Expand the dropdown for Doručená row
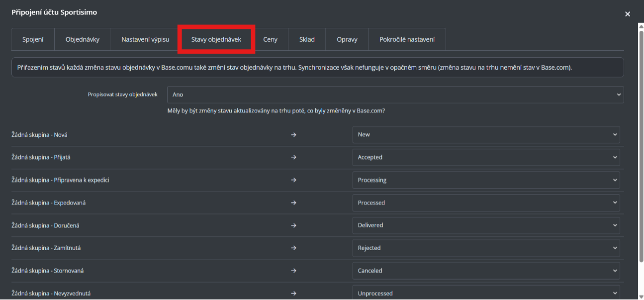 click(486, 225)
